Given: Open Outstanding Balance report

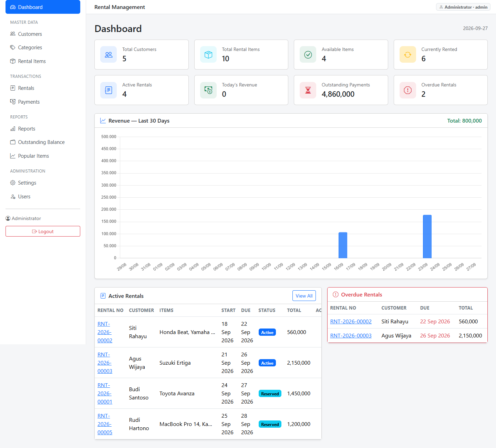Looking at the screenshot, I should (43, 142).
